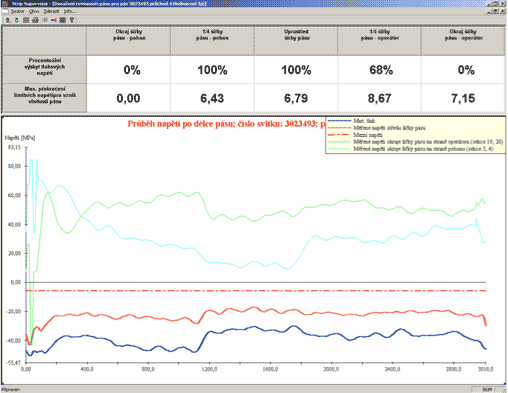Click the -55,47 y-axis minimum label
Image resolution: width=508 pixels, height=393 pixels.
click(14, 362)
